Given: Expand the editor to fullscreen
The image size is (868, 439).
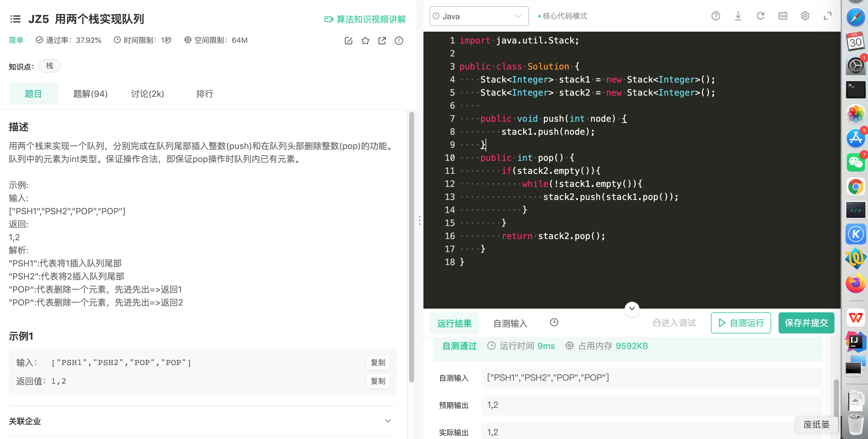Looking at the screenshot, I should click(x=828, y=16).
